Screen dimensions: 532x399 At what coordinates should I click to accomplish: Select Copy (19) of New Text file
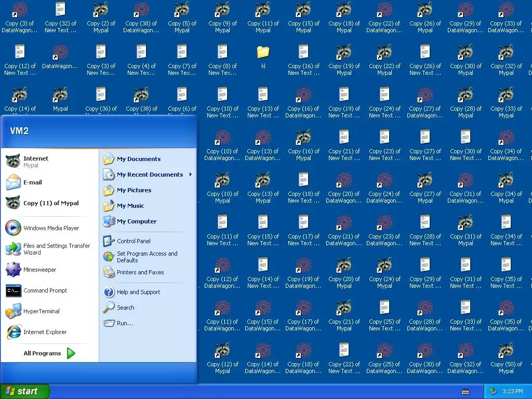pyautogui.click(x=344, y=102)
